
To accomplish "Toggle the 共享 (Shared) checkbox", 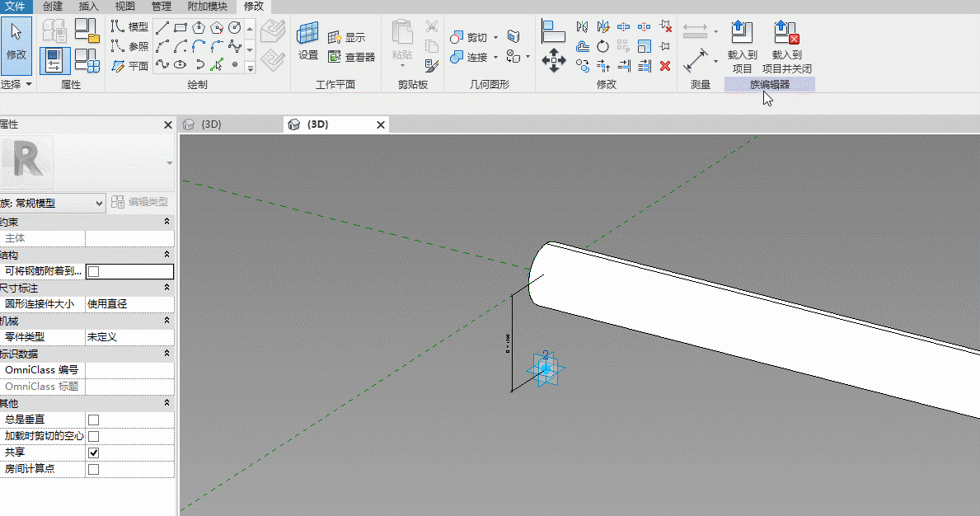I will click(x=94, y=453).
